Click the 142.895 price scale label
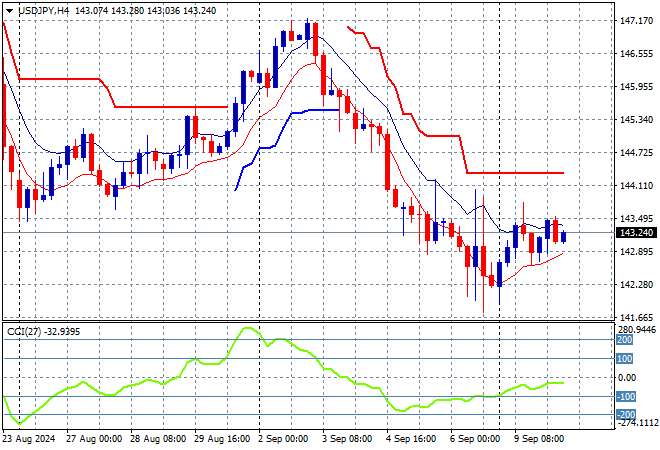This screenshot has height=450, width=660. [x=637, y=252]
